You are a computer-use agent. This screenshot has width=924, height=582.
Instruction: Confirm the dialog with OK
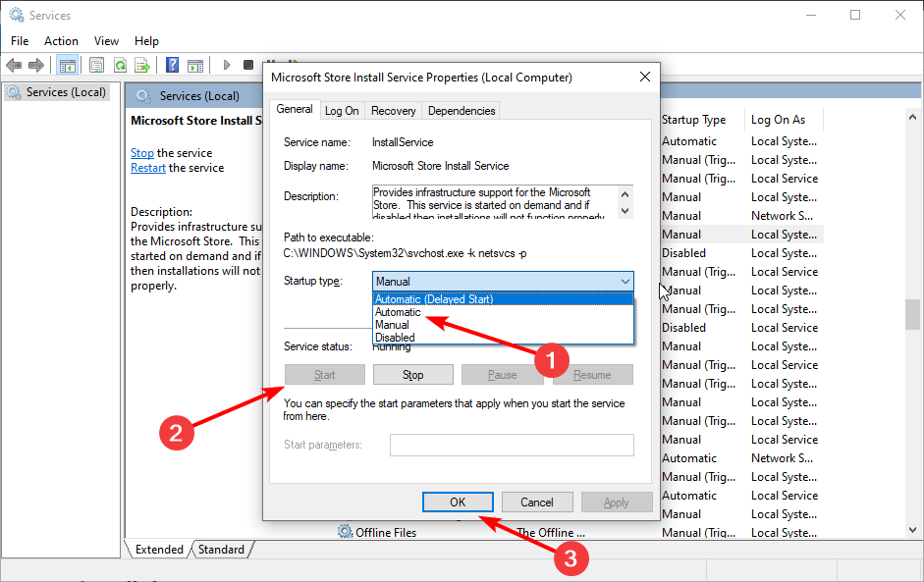(458, 502)
